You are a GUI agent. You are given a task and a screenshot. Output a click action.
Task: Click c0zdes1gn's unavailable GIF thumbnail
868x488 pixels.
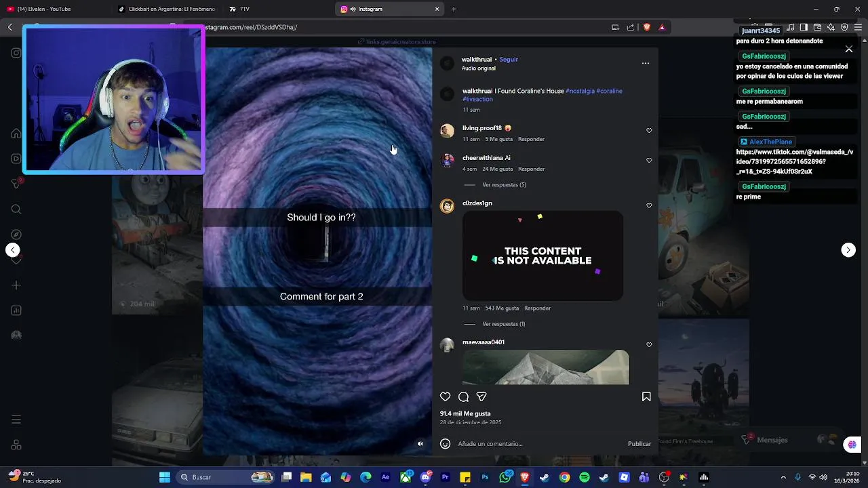click(542, 256)
